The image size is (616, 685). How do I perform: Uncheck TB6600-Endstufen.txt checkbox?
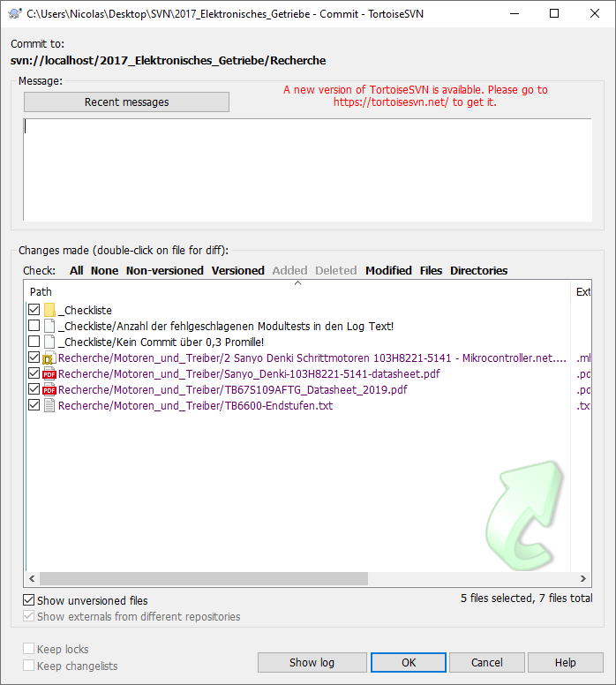[x=34, y=405]
